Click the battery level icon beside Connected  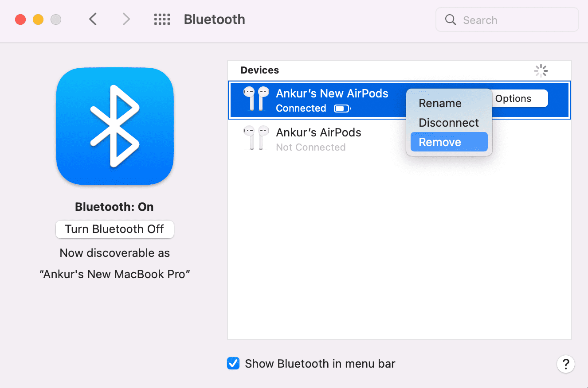tap(342, 109)
